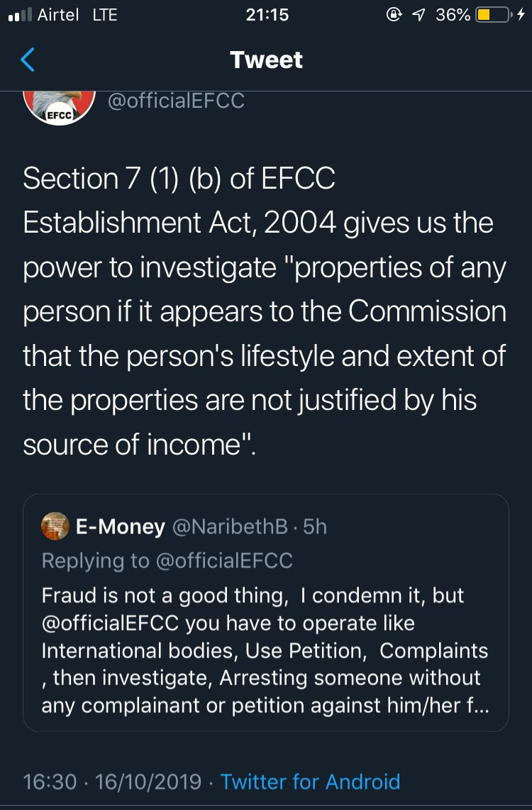
Task: Tap the location arrow icon
Action: [x=419, y=13]
